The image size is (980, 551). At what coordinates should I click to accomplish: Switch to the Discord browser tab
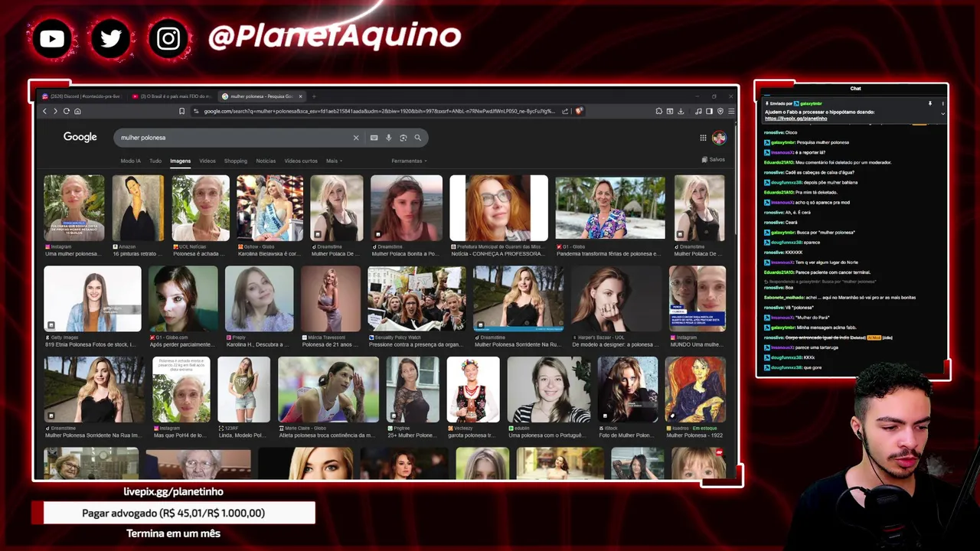click(81, 96)
